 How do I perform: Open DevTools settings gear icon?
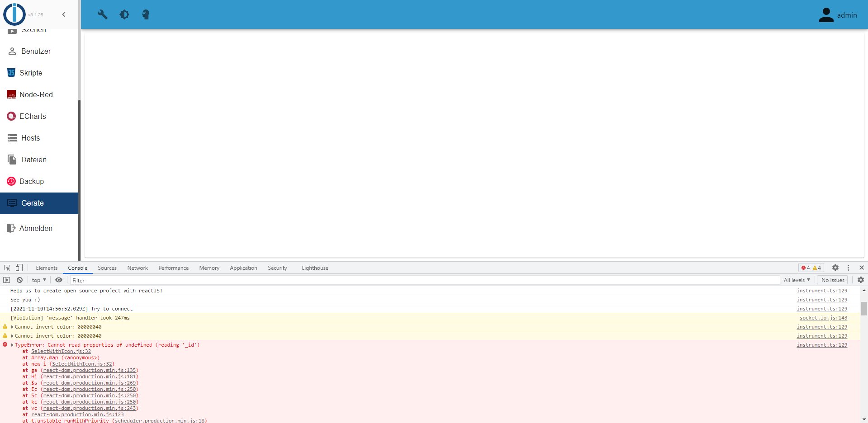tap(835, 268)
